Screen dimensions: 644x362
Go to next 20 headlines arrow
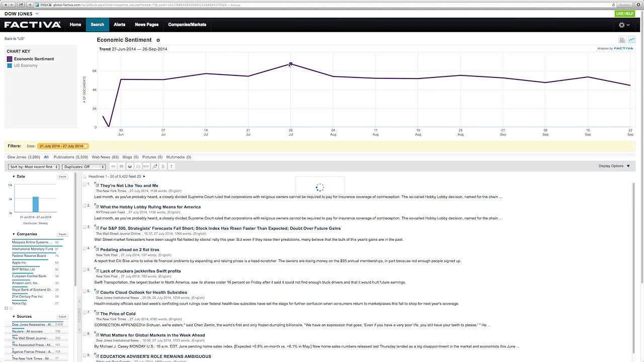pyautogui.click(x=144, y=176)
